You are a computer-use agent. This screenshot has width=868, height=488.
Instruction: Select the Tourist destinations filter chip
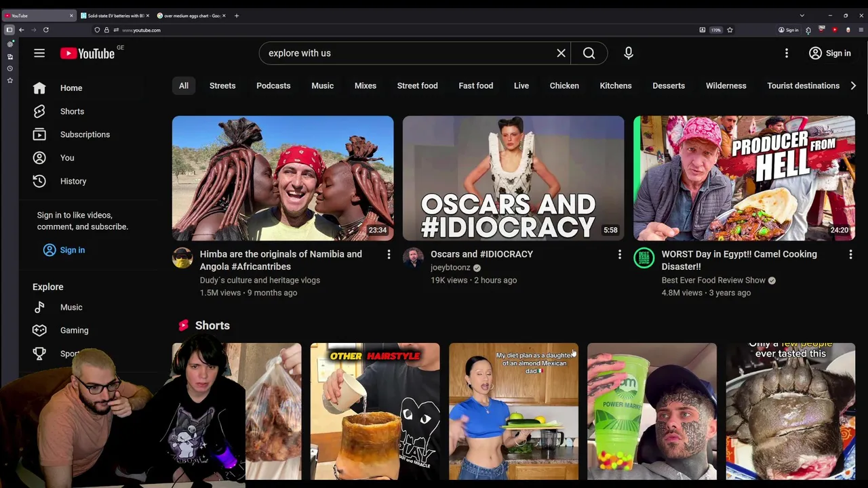804,85
